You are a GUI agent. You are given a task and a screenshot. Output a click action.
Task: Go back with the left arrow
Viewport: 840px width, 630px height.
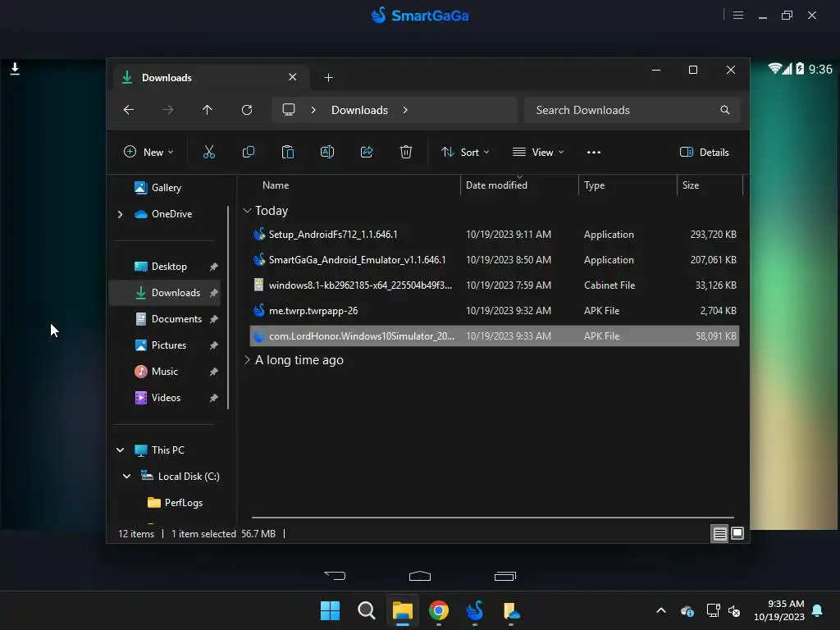tap(129, 110)
